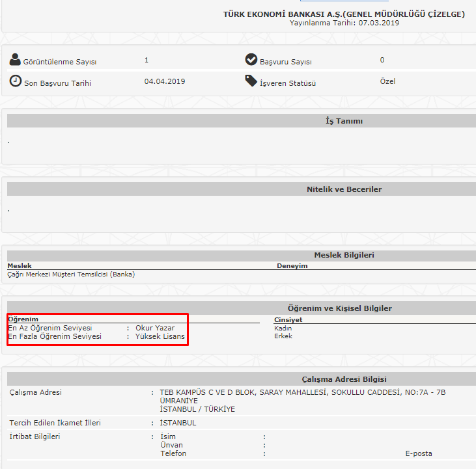Click the Öğrenim ve Kişisel Bilgiler header
Screen dimensions: 476x469
click(340, 308)
